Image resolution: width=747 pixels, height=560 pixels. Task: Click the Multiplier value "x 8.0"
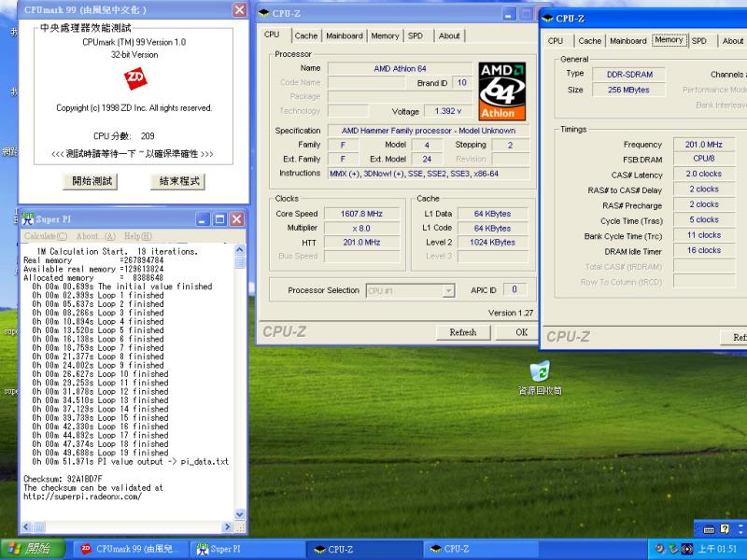(361, 228)
